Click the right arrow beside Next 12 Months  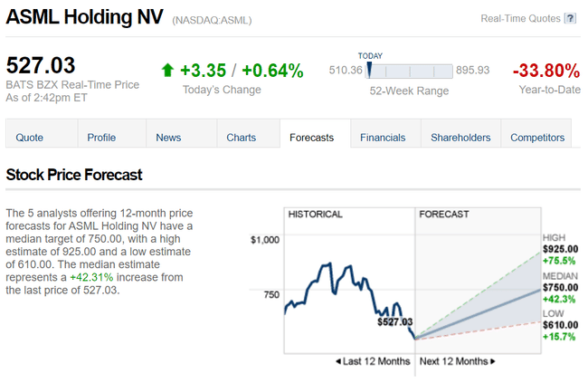click(494, 361)
